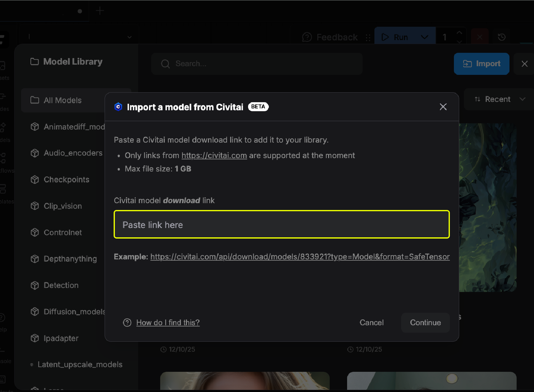
Task: Cancel the queued run with the red X icon
Action: [x=480, y=37]
